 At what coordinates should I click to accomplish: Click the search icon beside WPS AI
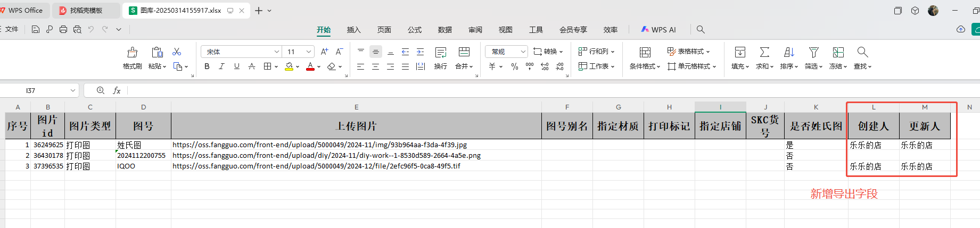701,29
